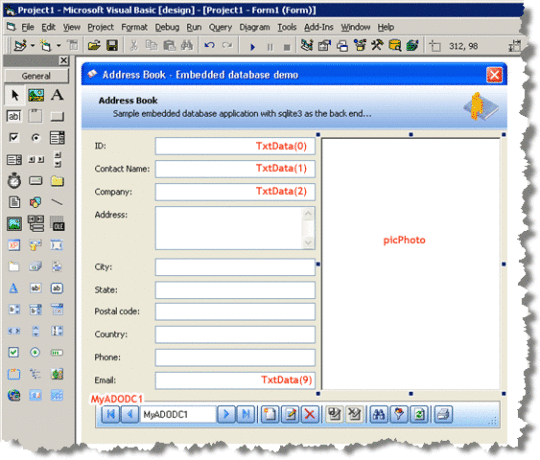The height and width of the screenshot is (460, 540).
Task: Select the Image control tool
Action: pyautogui.click(x=14, y=224)
